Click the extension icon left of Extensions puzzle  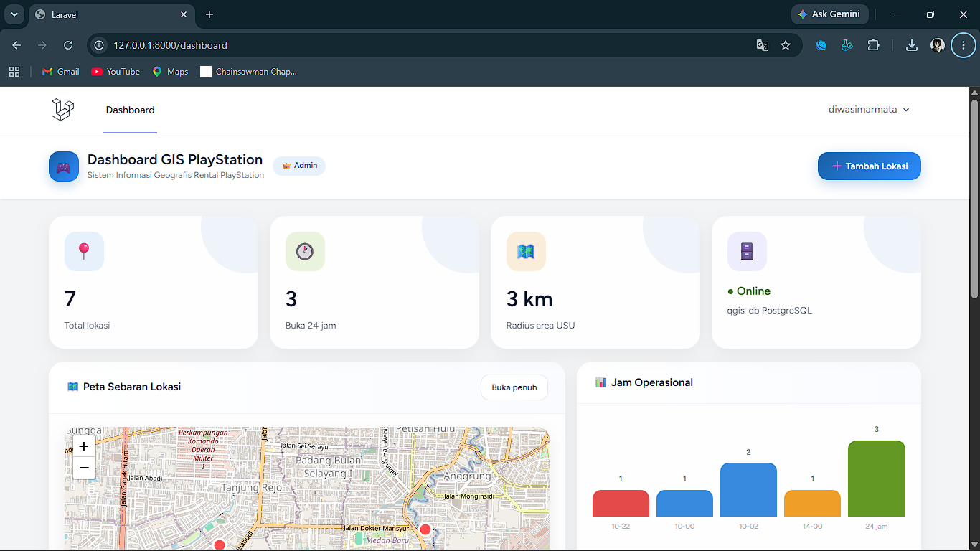coord(847,45)
